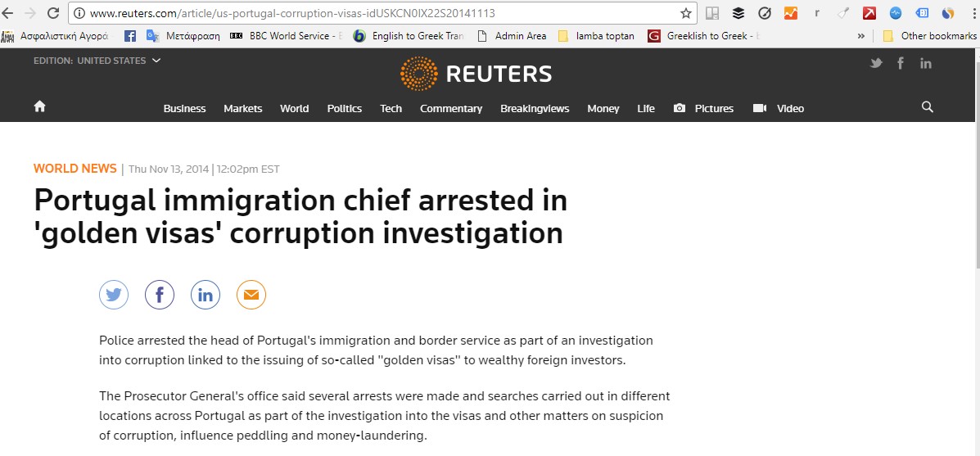Screen dimensions: 980x456
Task: Share article via the LinkedIn circle icon
Action: 205,295
